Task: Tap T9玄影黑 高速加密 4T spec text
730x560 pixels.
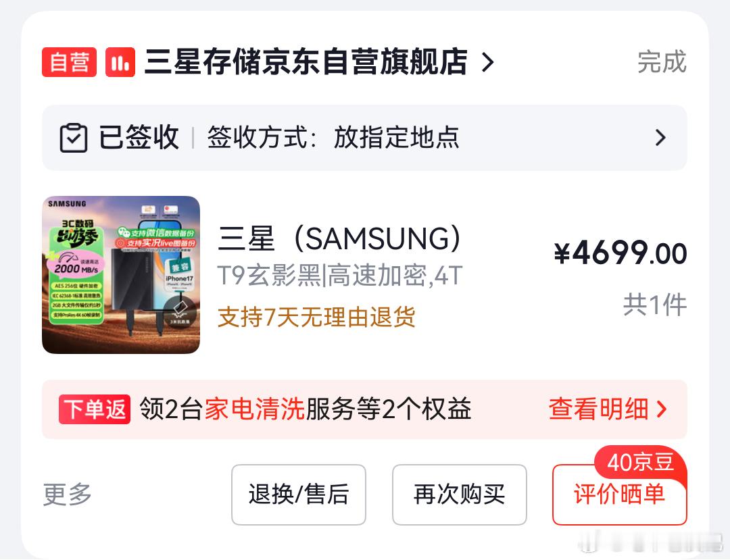Action: tap(340, 276)
